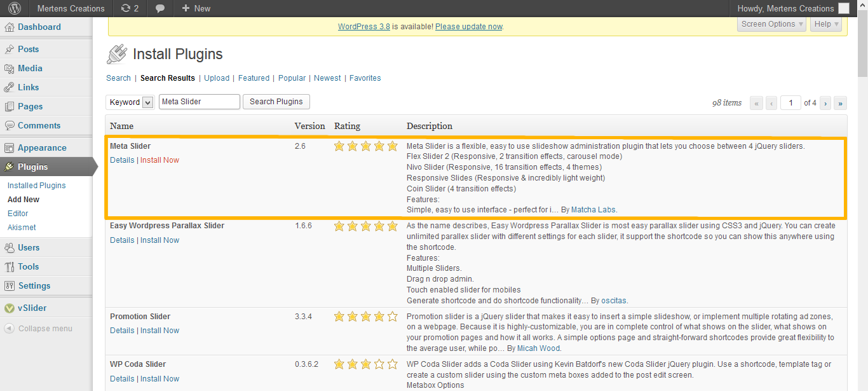Install Easy Wordpress Parallax Slider now
The image size is (868, 391).
pyautogui.click(x=159, y=240)
